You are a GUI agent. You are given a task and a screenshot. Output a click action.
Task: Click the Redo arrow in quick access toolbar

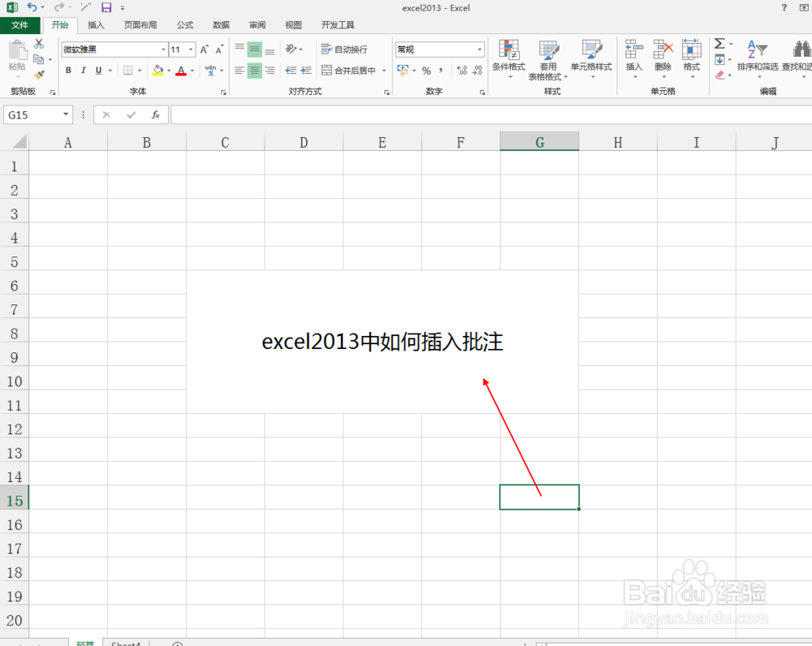pyautogui.click(x=59, y=7)
